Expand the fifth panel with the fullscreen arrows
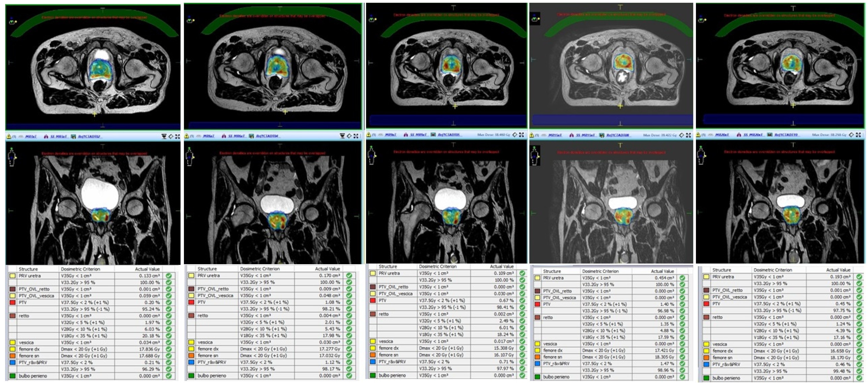Image resolution: width=868 pixels, height=387 pixels. [x=858, y=135]
